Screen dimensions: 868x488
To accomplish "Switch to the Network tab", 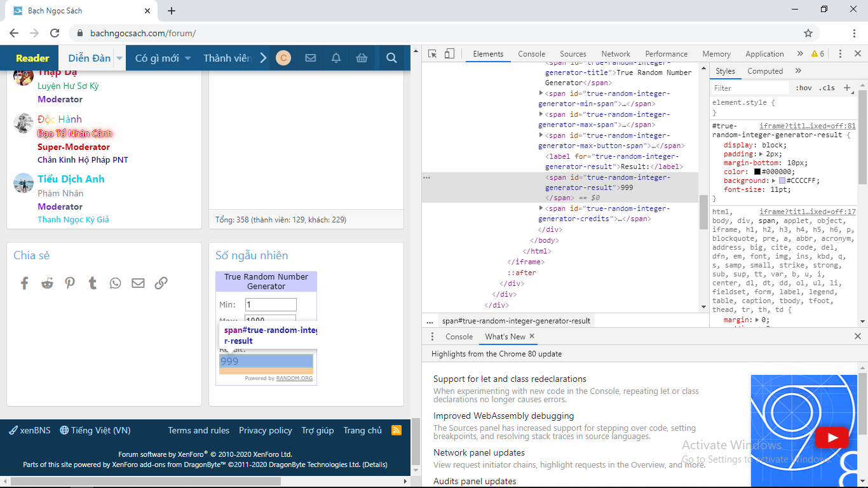I will [x=615, y=54].
